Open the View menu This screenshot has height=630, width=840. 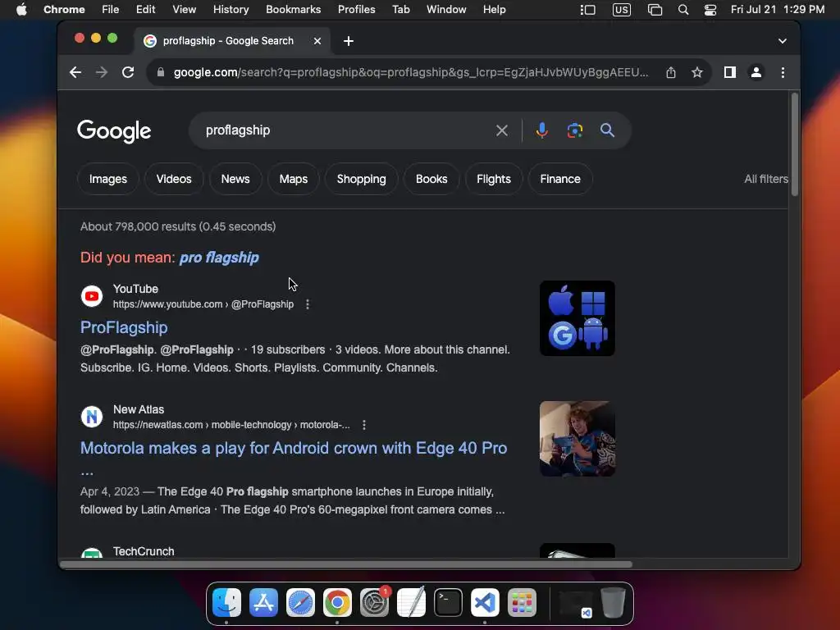[184, 10]
